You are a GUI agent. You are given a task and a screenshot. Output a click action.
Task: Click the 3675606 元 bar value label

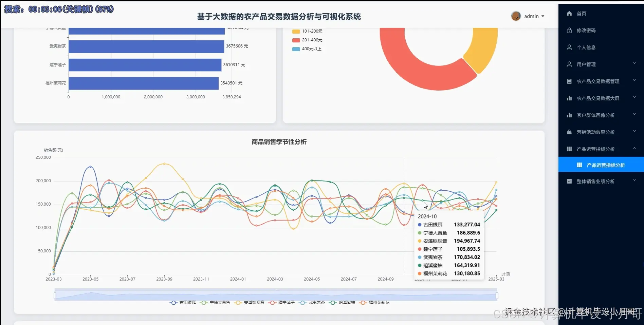237,46
